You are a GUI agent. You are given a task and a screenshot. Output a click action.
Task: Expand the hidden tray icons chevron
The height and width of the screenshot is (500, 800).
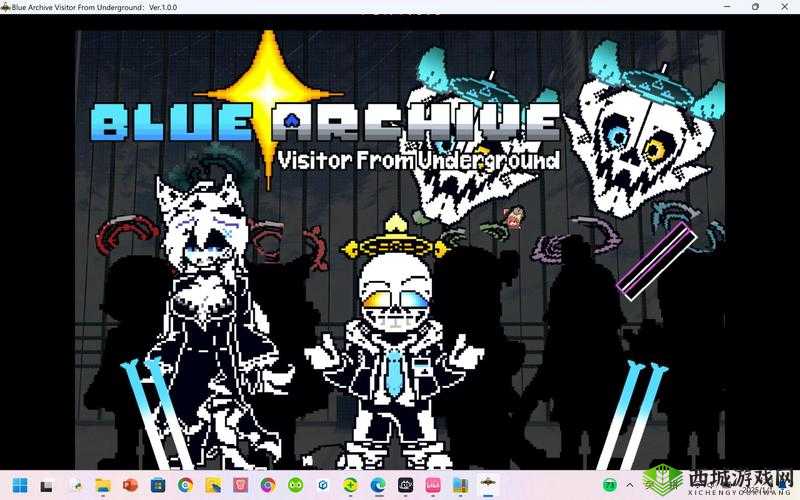click(x=630, y=485)
